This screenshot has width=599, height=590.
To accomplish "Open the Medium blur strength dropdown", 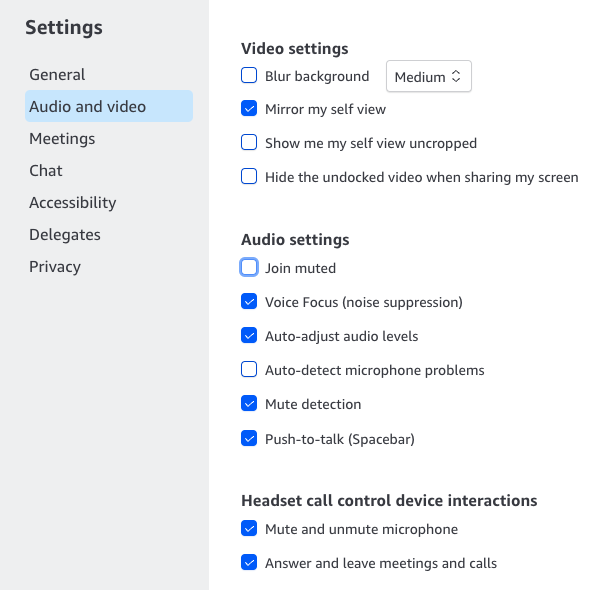I will click(429, 76).
